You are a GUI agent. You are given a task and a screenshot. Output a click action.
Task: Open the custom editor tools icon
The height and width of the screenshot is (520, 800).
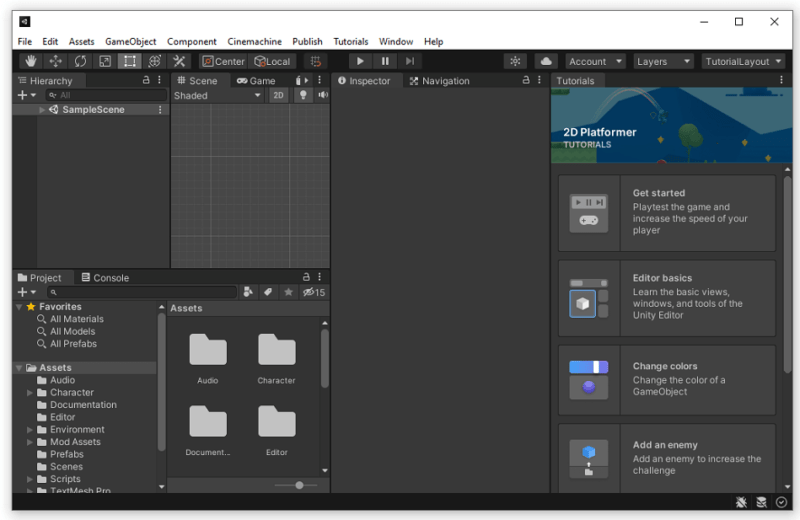pyautogui.click(x=179, y=61)
